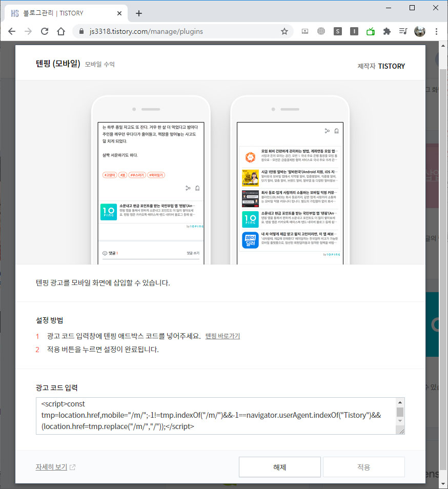Click the page scrollbar up arrow

click(443, 46)
